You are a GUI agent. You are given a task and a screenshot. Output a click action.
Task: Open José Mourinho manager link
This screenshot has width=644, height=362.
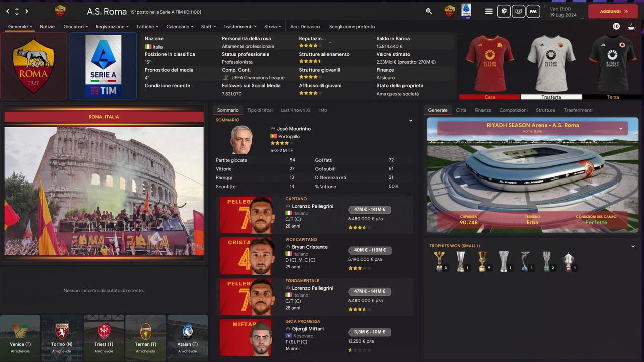pyautogui.click(x=294, y=129)
